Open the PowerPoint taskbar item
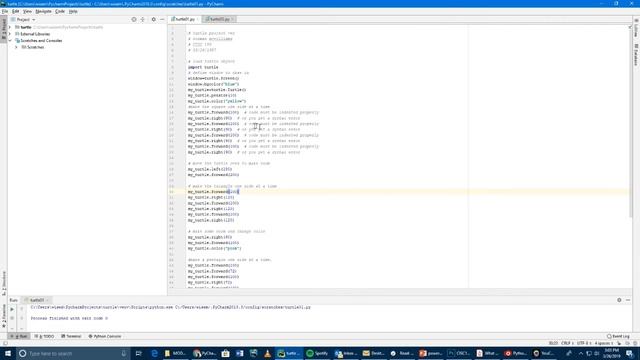This screenshot has width=640, height=360. click(431, 353)
